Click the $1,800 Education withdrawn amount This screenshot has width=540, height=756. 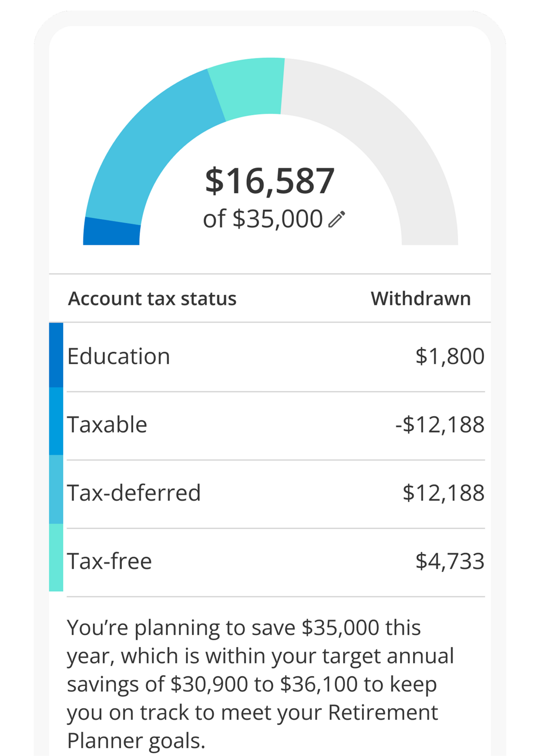pos(449,356)
